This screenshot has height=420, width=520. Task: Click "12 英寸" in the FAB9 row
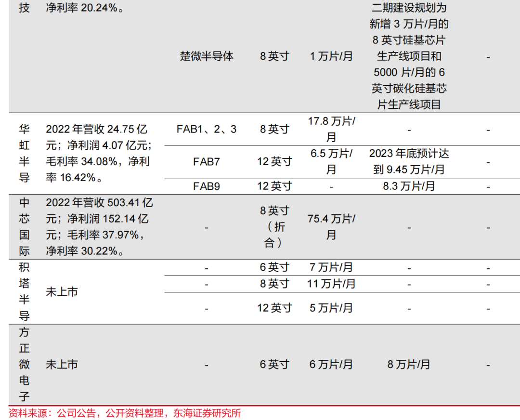[274, 186]
